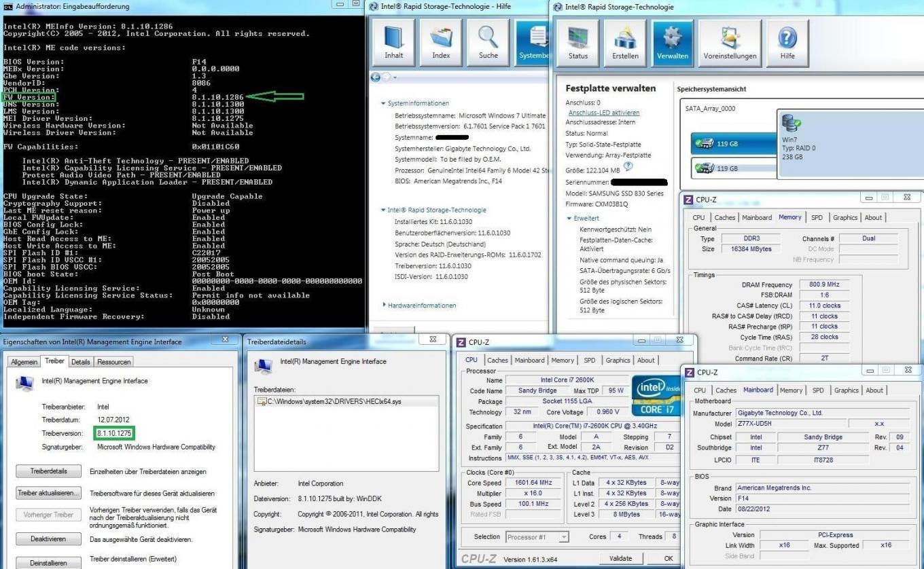Image resolution: width=924 pixels, height=569 pixels.
Task: Click the Treiberversion value 8.1.10.1275
Action: [x=114, y=433]
